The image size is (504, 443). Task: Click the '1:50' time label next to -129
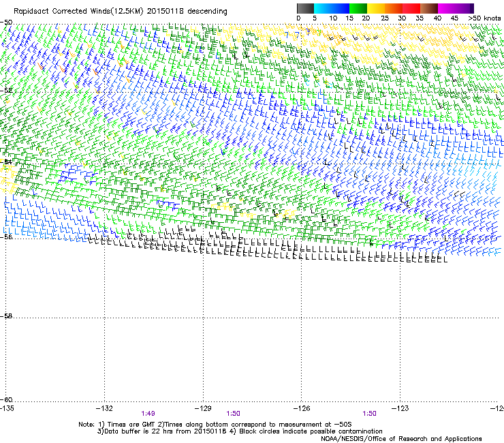click(x=233, y=414)
